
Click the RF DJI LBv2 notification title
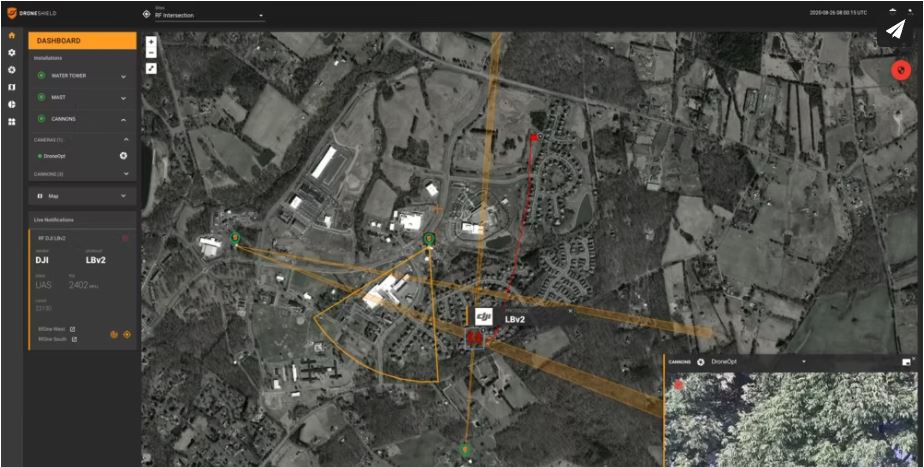point(51,238)
